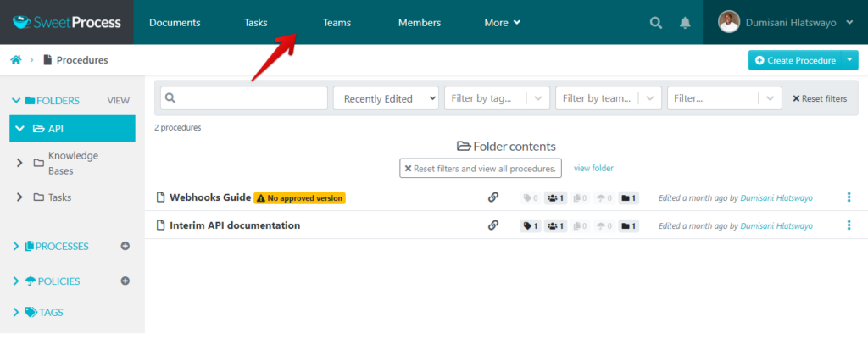The image size is (868, 356).
Task: Copy link icon for Webhooks Guide
Action: (493, 197)
